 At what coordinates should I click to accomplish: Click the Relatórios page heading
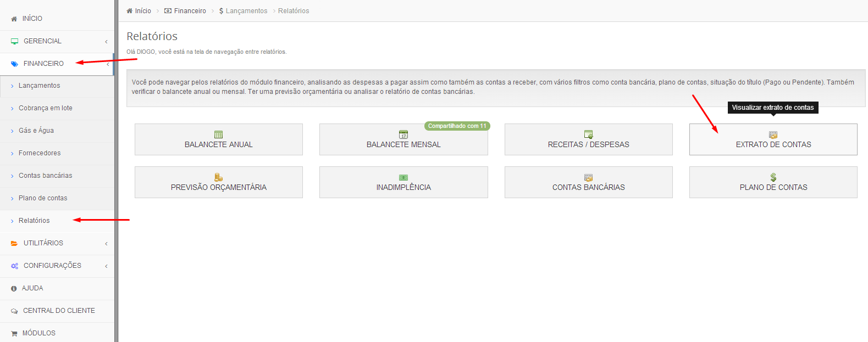click(x=152, y=36)
